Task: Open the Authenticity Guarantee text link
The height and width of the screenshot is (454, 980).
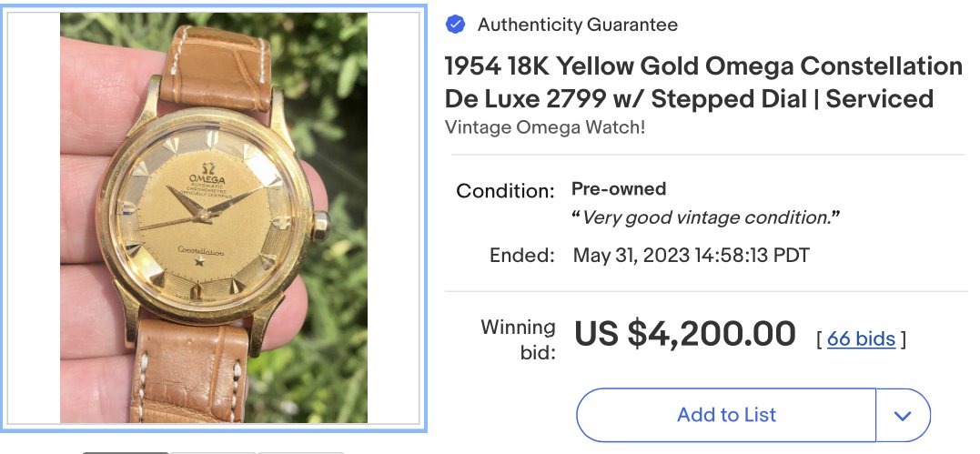Action: [577, 25]
